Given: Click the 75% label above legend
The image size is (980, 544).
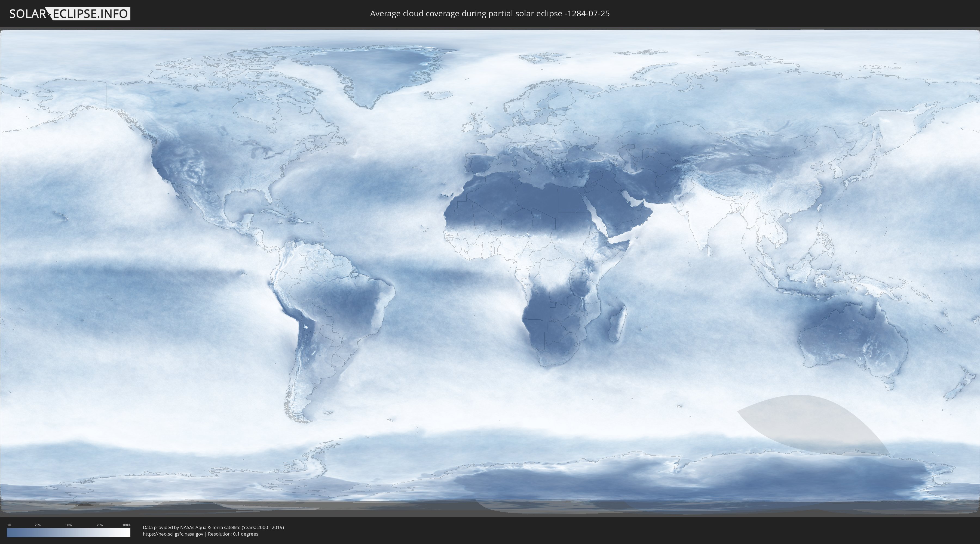Looking at the screenshot, I should 99,525.
